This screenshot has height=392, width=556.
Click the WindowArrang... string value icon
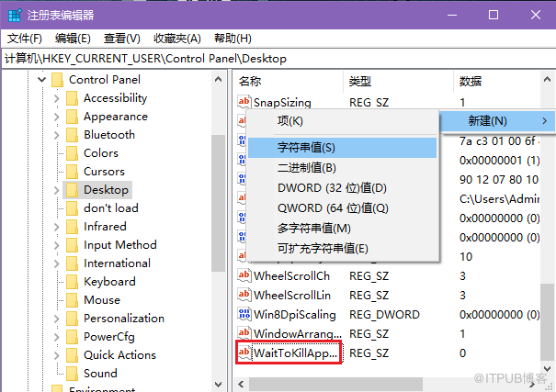(x=244, y=333)
